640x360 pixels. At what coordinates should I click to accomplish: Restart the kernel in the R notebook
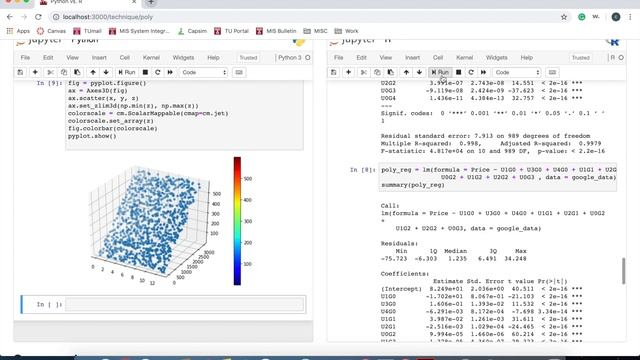coord(471,72)
